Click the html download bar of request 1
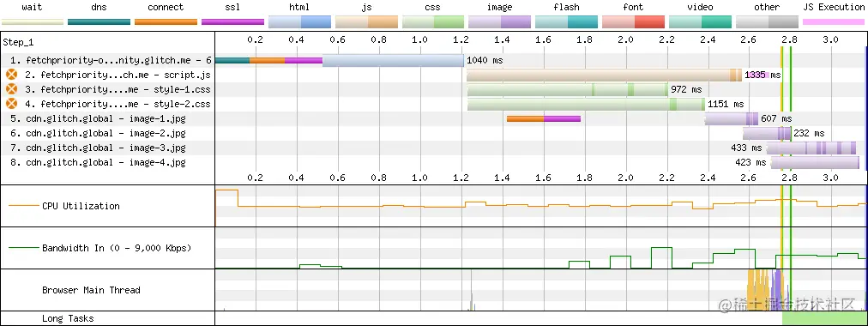Viewport: 868px width, 326px height. [x=393, y=60]
